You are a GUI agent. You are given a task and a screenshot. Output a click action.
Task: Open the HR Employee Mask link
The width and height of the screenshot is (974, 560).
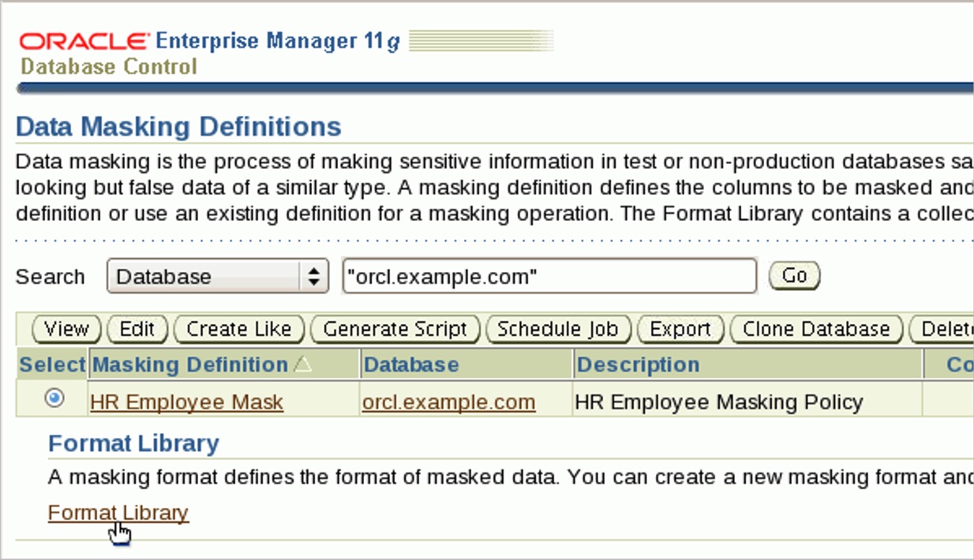click(186, 402)
